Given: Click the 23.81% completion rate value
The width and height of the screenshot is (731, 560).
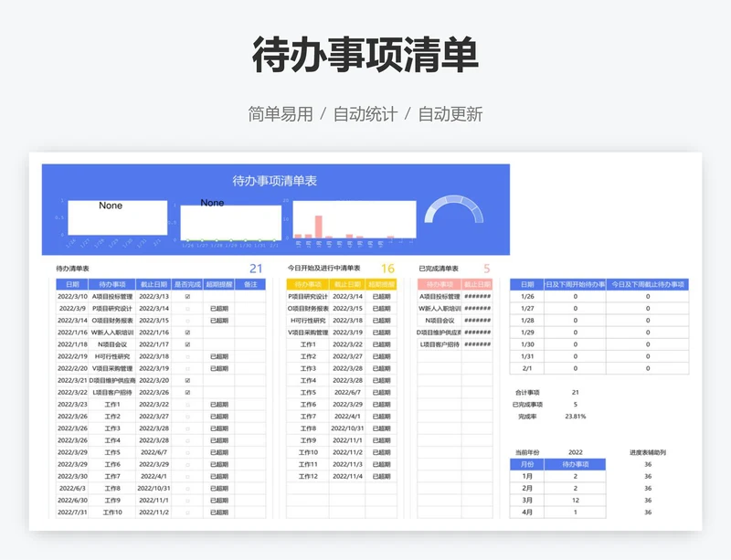Looking at the screenshot, I should [576, 417].
